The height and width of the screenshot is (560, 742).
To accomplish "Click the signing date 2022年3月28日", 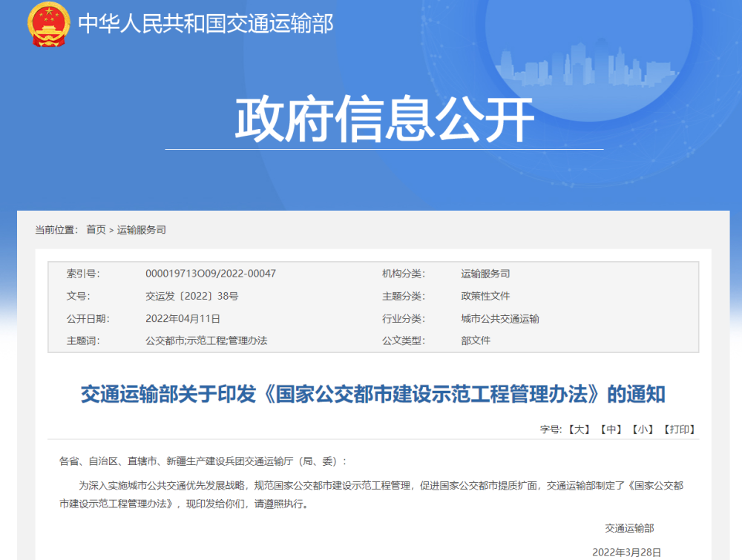I will 626,552.
